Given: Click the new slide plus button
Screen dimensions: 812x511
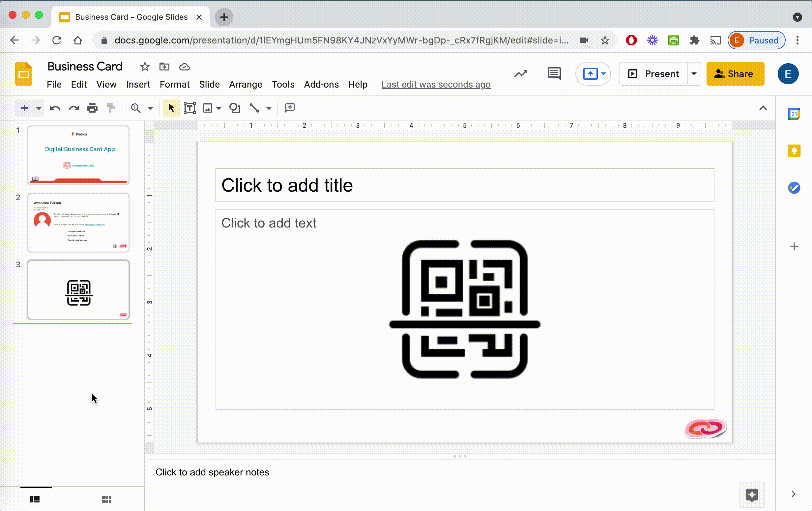Looking at the screenshot, I should [x=24, y=108].
